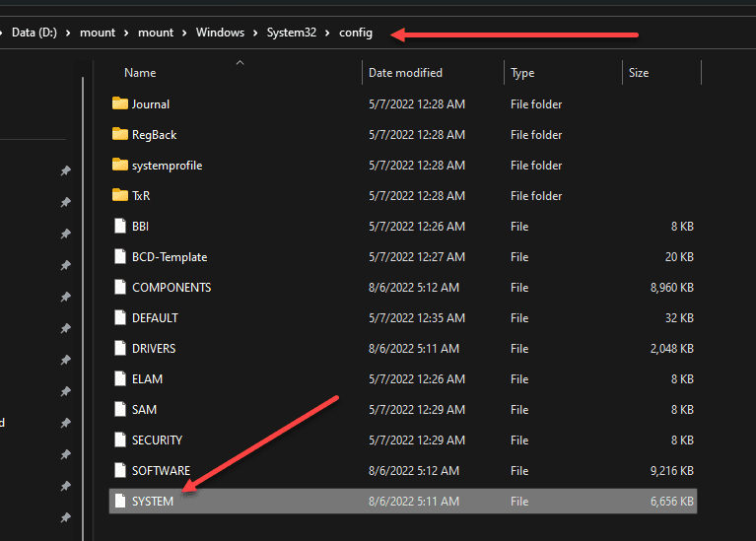
Task: Sort by Date modified column header
Action: click(405, 73)
